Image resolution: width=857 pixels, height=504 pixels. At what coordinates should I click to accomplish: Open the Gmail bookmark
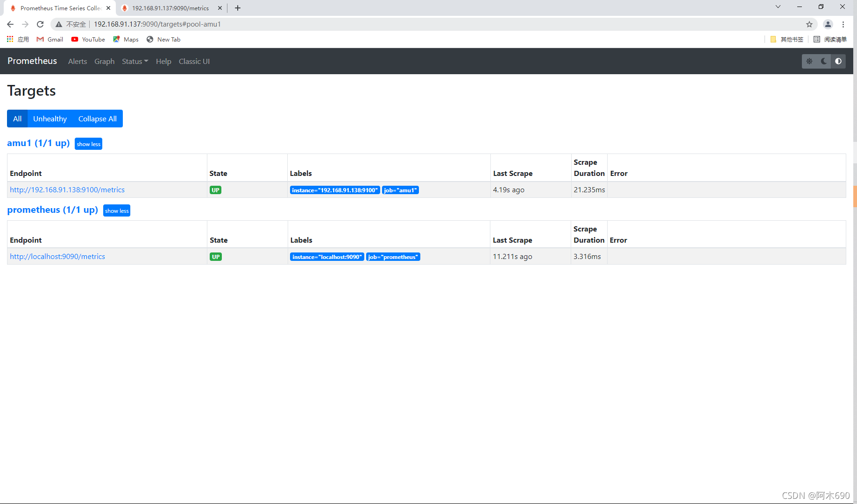[x=50, y=40]
